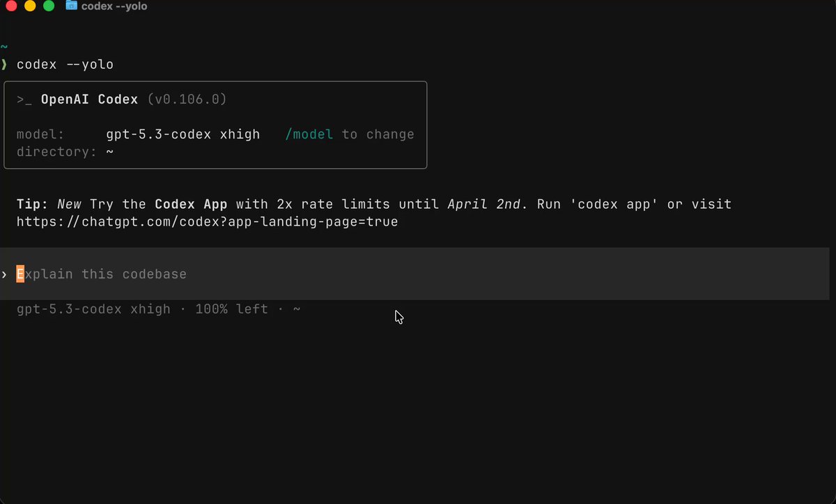
Task: Click the >_ Codex logo in the banner
Action: pos(24,100)
